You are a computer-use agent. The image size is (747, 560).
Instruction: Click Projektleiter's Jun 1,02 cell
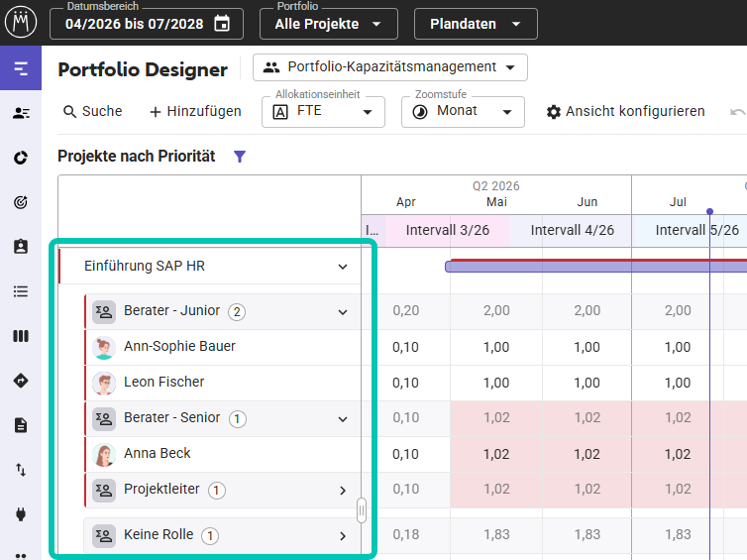tap(587, 490)
